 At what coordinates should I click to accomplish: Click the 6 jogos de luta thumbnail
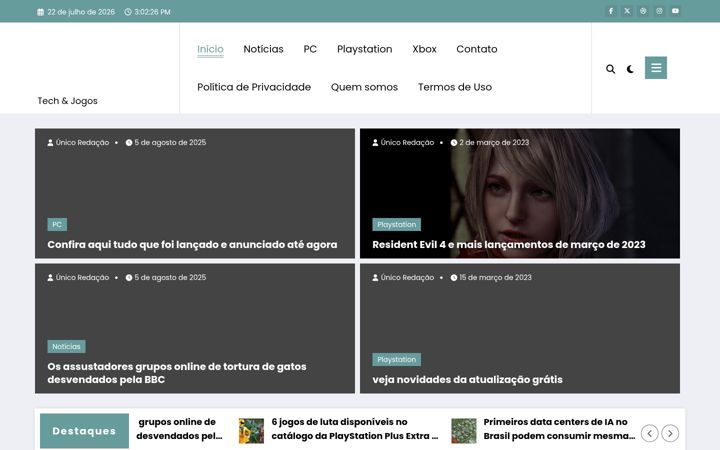[251, 431]
